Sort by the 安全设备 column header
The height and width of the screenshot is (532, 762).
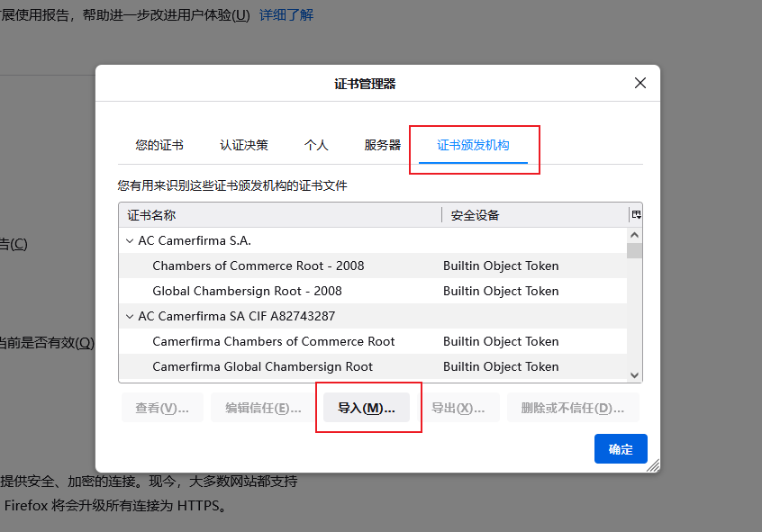point(531,215)
